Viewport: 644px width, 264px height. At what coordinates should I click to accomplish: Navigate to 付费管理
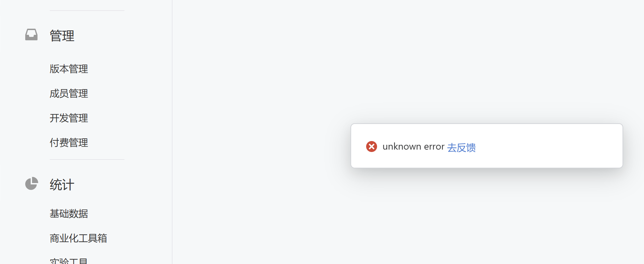point(69,143)
